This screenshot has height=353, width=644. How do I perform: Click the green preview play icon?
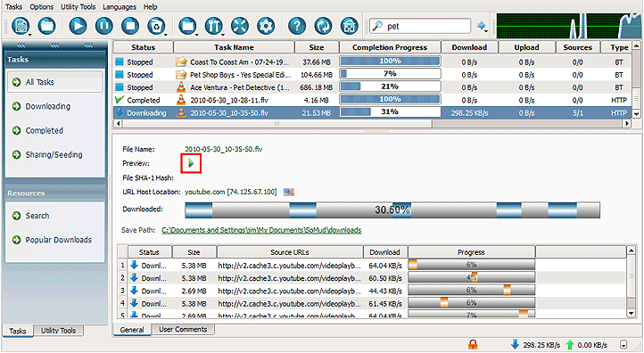(x=191, y=163)
